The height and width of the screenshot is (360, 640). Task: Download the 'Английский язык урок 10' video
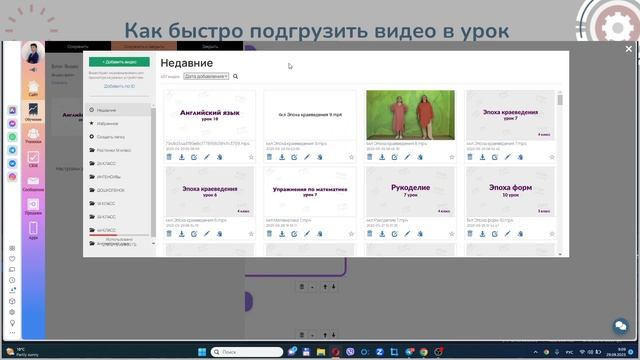(x=182, y=157)
